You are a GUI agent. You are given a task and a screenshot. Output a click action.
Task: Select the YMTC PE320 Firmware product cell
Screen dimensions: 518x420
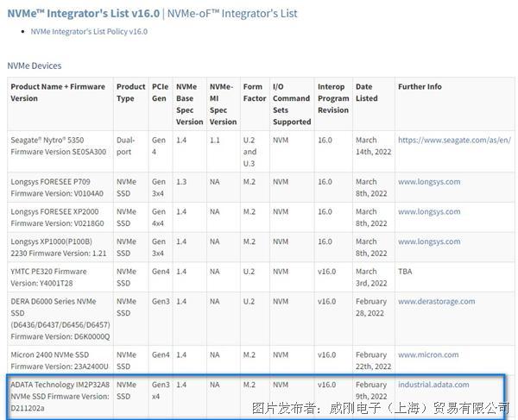pyautogui.click(x=60, y=277)
